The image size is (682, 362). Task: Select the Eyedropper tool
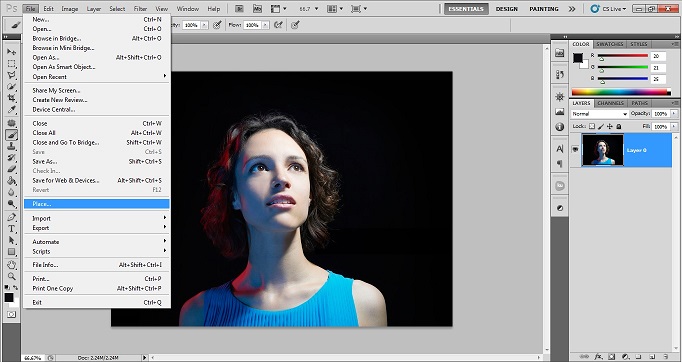[11, 110]
